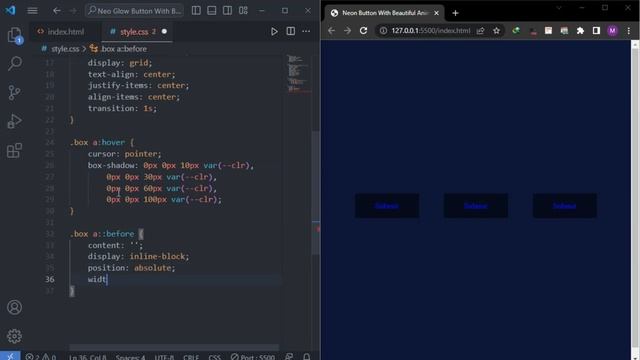Toggle the secondary side bar layout icon
The image size is (640, 360).
pyautogui.click(x=227, y=11)
